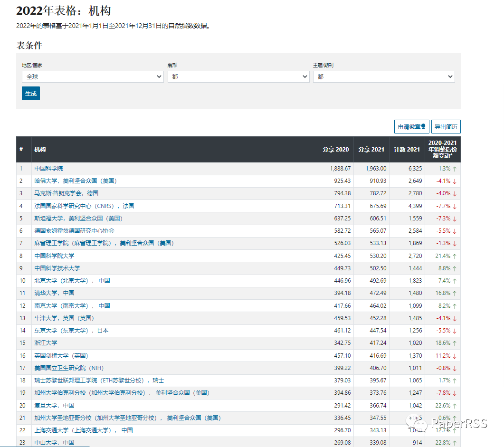The height and width of the screenshot is (447, 504).
Task: Open the 上海交通大学 link
Action: tap(84, 430)
